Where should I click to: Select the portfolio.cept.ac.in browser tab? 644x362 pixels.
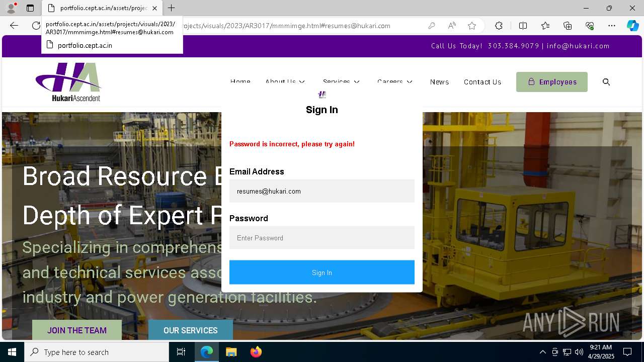[x=101, y=8]
